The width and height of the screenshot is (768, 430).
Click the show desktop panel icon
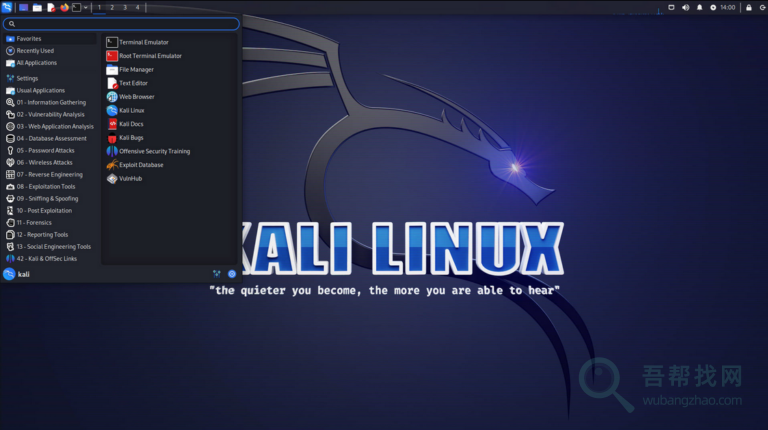(23, 7)
